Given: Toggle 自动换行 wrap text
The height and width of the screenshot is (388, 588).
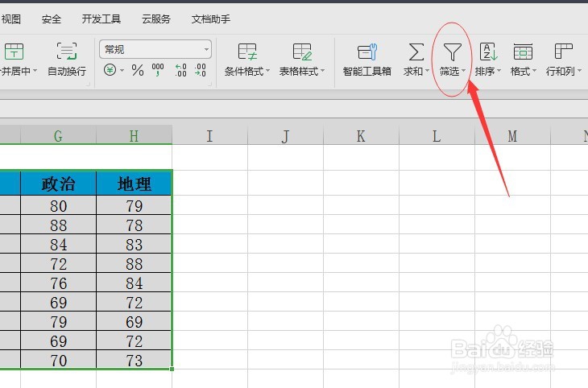Looking at the screenshot, I should pos(67,60).
